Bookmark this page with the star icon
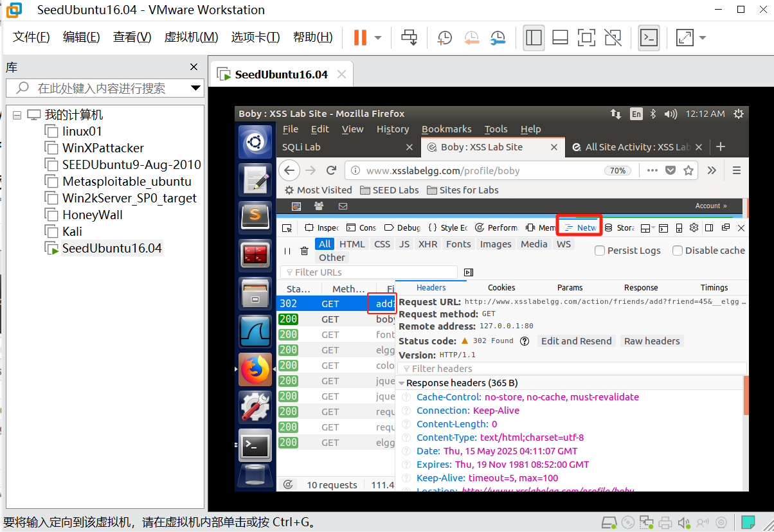Image resolution: width=774 pixels, height=532 pixels. pyautogui.click(x=688, y=170)
